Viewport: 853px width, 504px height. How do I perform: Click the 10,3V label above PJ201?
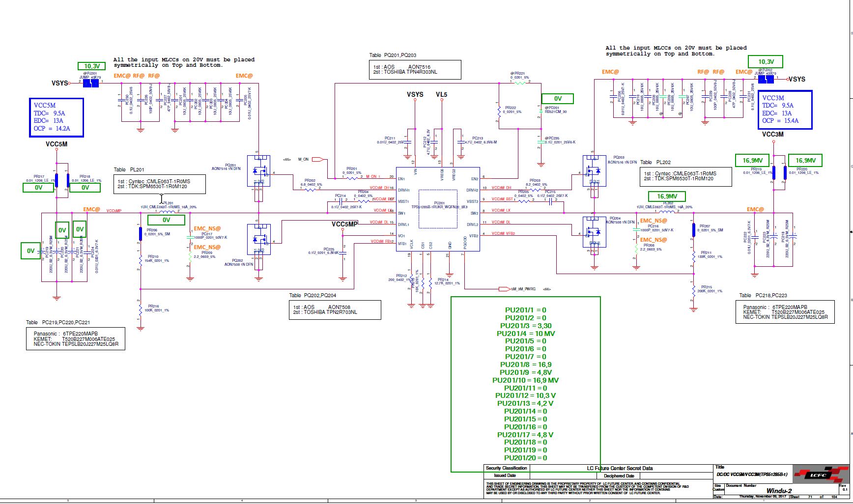point(92,66)
